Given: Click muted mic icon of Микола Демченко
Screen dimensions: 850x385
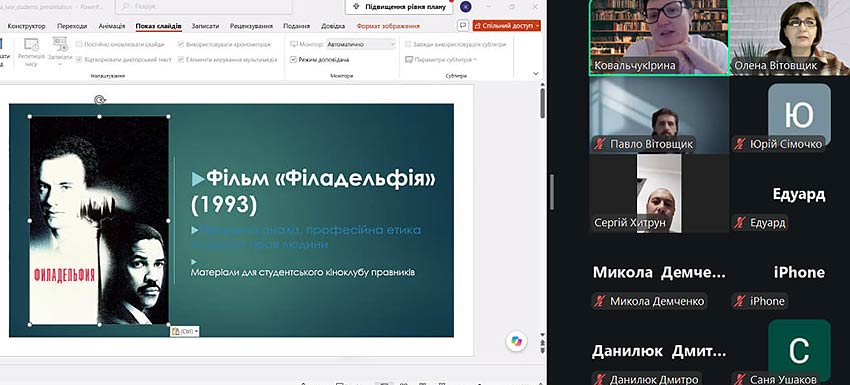Looking at the screenshot, I should point(600,301).
